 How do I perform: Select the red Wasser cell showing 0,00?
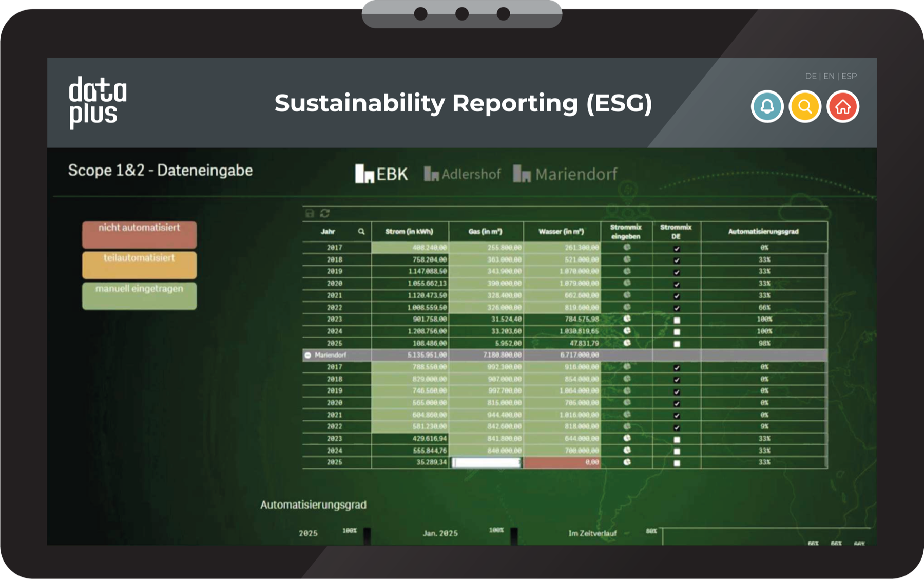(x=562, y=462)
